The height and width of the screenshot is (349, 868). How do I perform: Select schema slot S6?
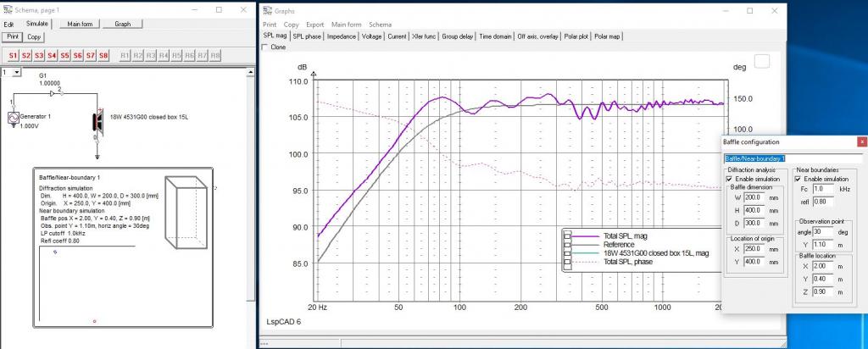click(77, 56)
